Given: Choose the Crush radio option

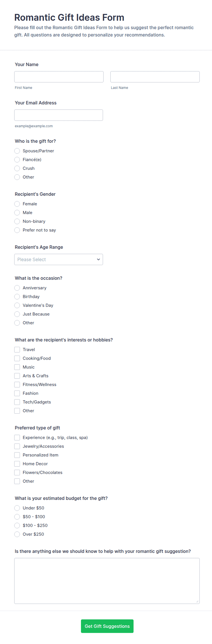Looking at the screenshot, I should pyautogui.click(x=17, y=168).
